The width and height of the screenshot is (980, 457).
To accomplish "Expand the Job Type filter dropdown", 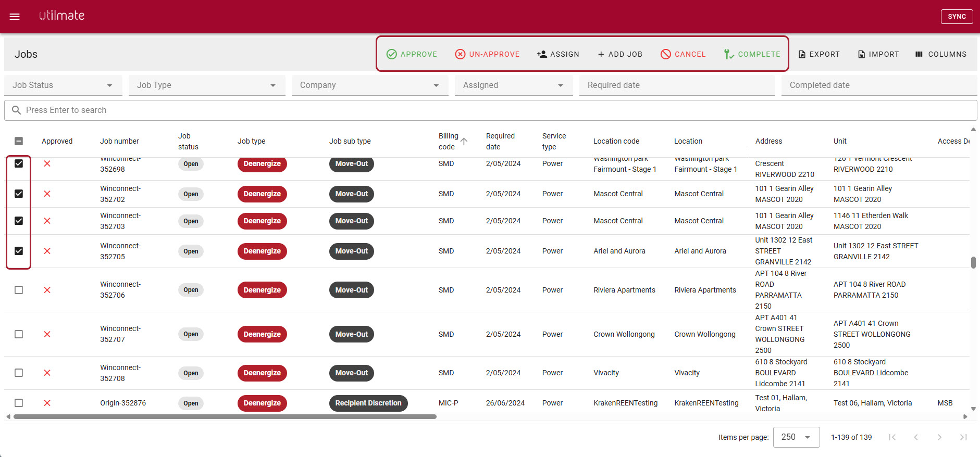I will click(x=207, y=85).
